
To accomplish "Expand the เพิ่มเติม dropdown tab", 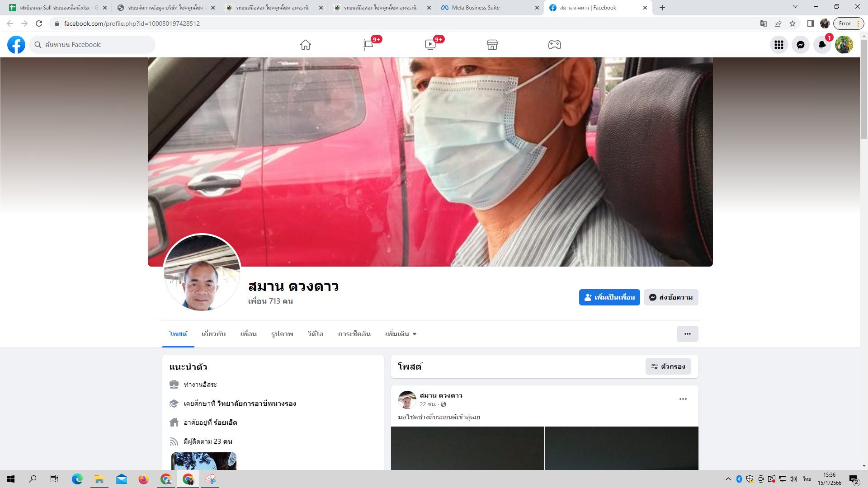I will point(401,334).
